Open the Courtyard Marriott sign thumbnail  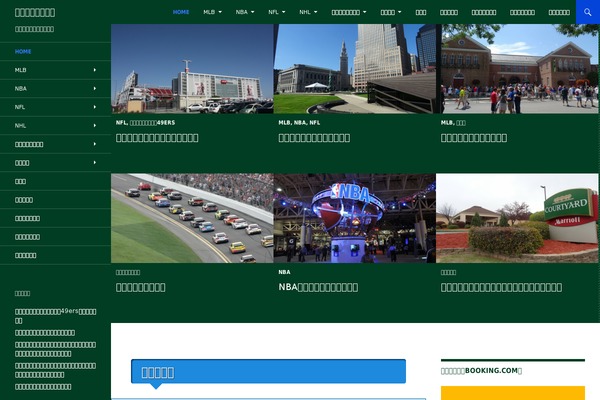(x=517, y=218)
